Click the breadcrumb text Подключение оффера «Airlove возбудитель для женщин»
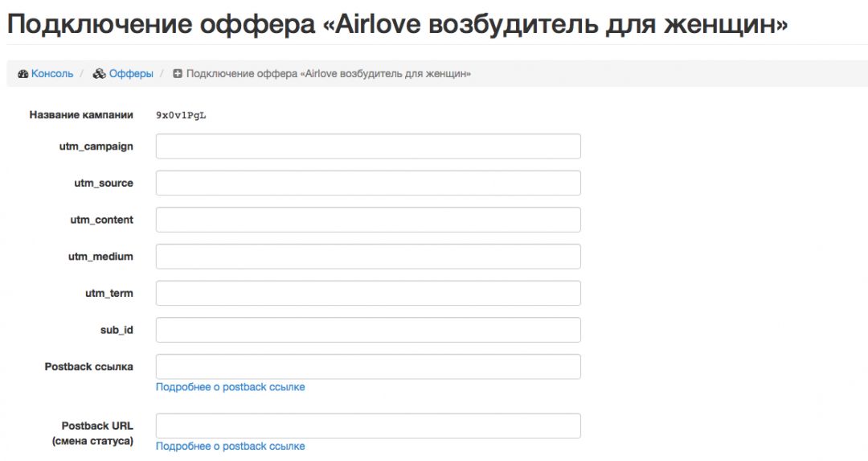The width and height of the screenshot is (868, 461). click(x=328, y=74)
